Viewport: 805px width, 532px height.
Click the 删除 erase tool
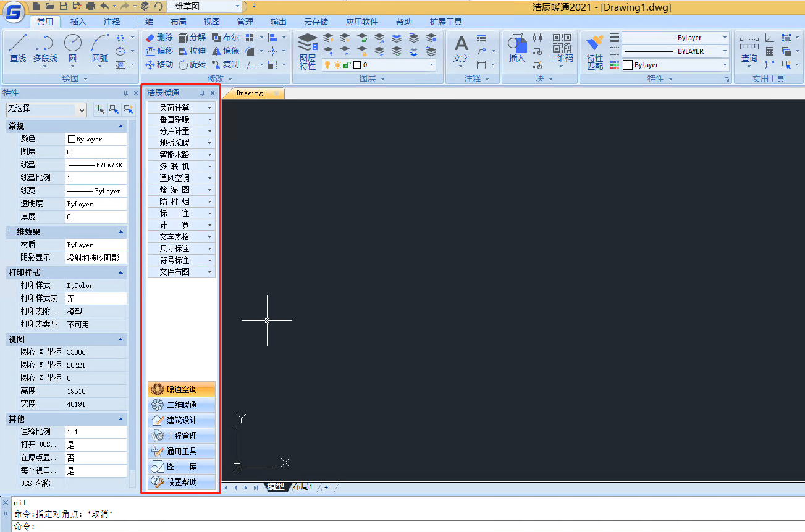click(159, 37)
